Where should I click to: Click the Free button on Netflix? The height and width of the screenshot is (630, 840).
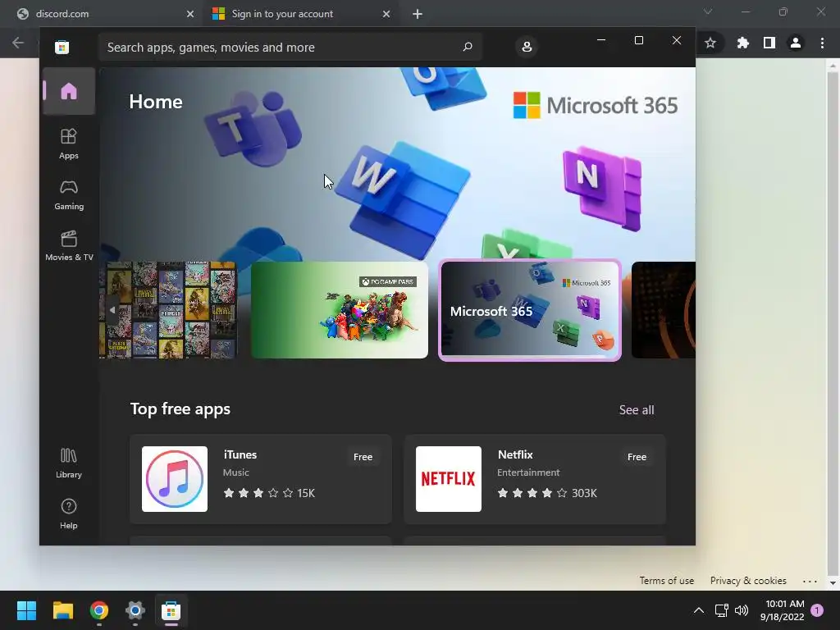coord(637,457)
